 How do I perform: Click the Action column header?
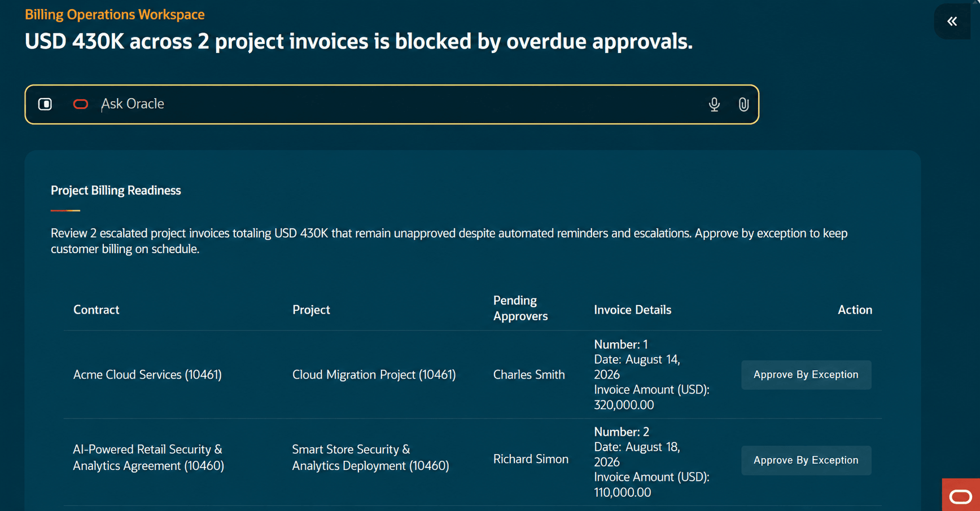[855, 310]
